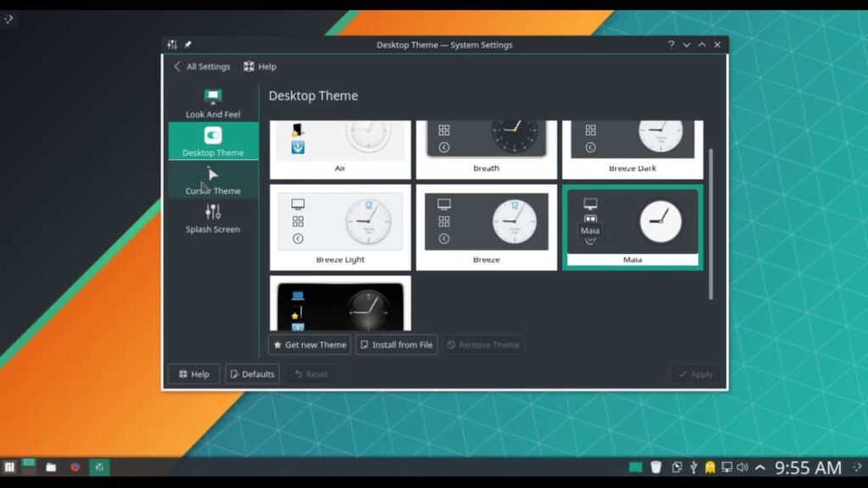Open the network tray icon

[x=726, y=468]
